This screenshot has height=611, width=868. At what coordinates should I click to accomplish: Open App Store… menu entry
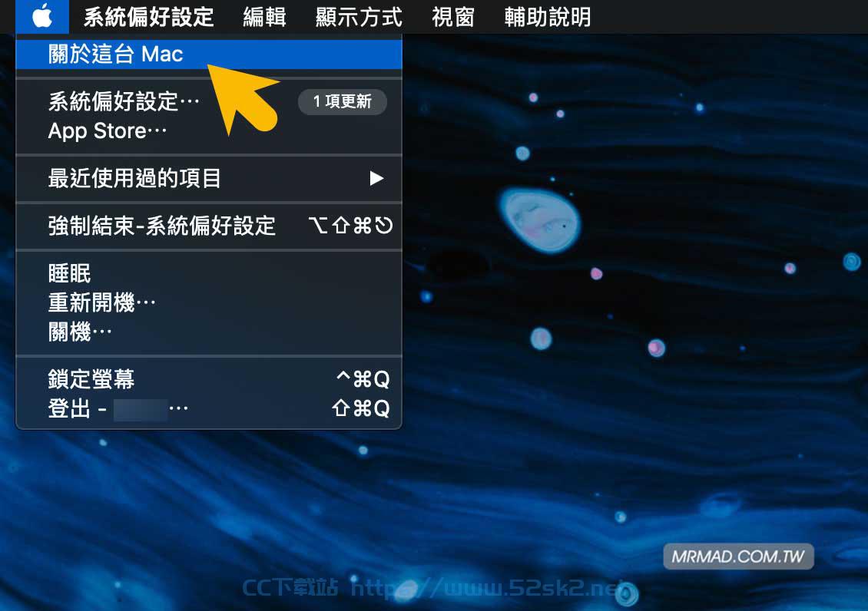pos(209,131)
